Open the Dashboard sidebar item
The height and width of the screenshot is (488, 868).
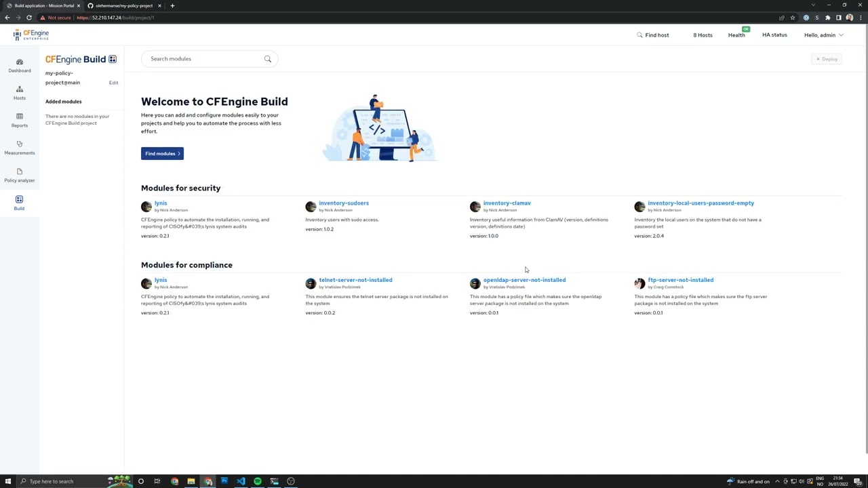click(x=19, y=65)
